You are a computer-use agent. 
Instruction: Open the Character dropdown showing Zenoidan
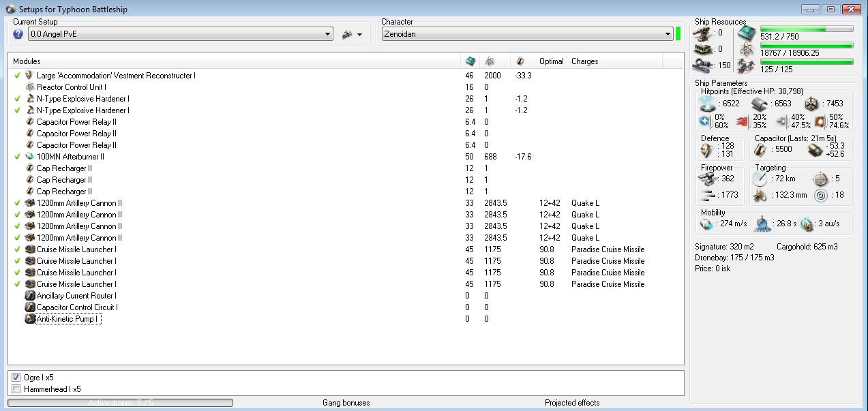[527, 34]
